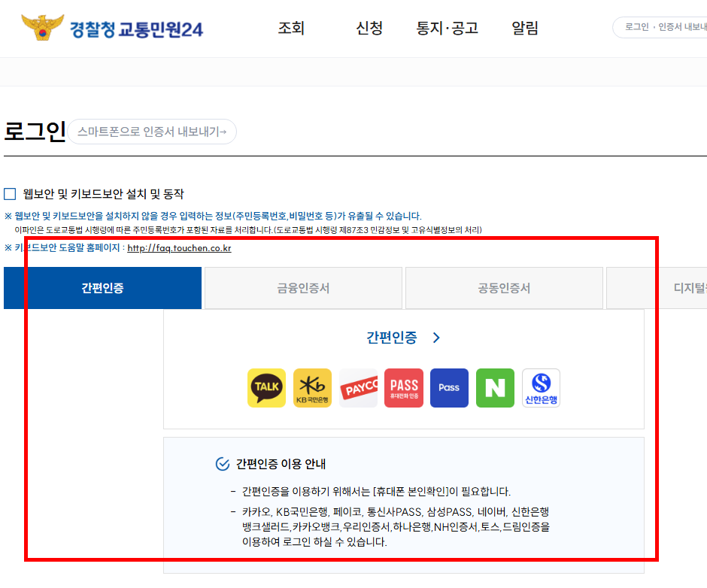The width and height of the screenshot is (707, 588).
Task: Select the blue Samsung Pass icon
Action: click(449, 387)
